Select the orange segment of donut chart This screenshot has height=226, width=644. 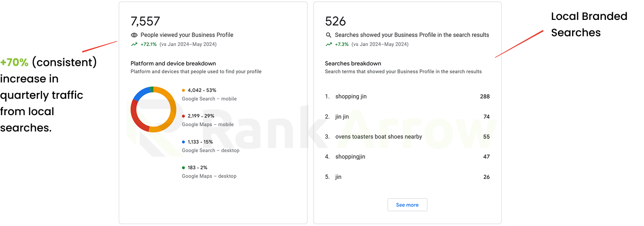pos(171,114)
